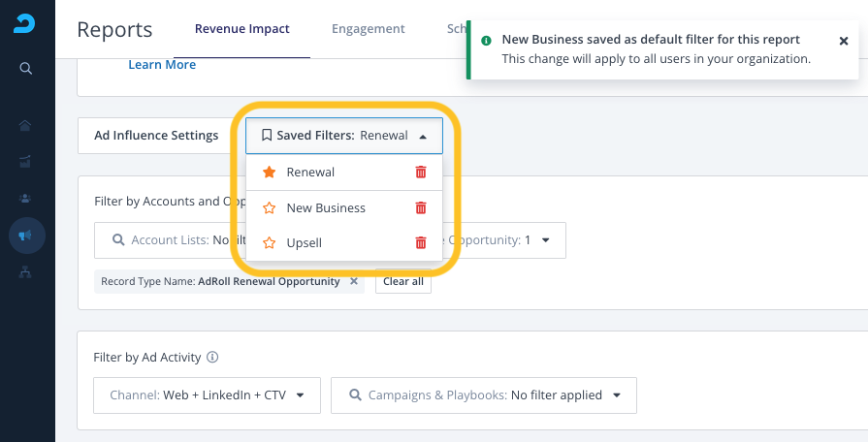Open the Home icon in sidebar
Viewport: 868px width, 442px height.
(26, 125)
